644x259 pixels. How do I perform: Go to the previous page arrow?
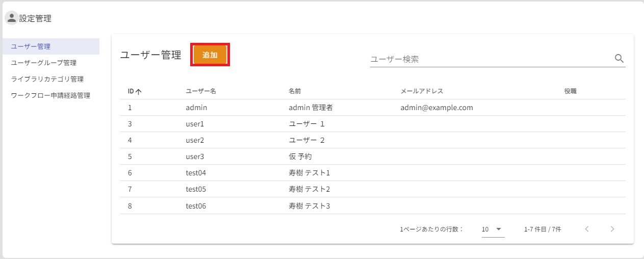pos(587,229)
